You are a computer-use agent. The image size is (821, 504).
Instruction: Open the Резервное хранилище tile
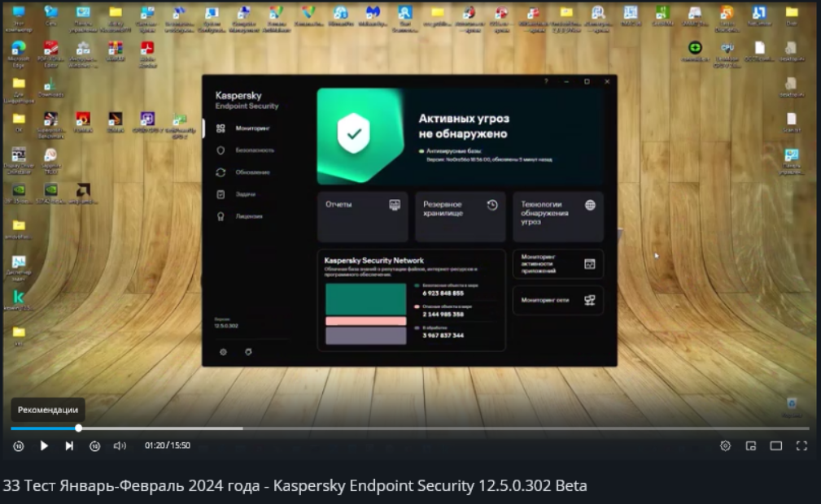[461, 217]
